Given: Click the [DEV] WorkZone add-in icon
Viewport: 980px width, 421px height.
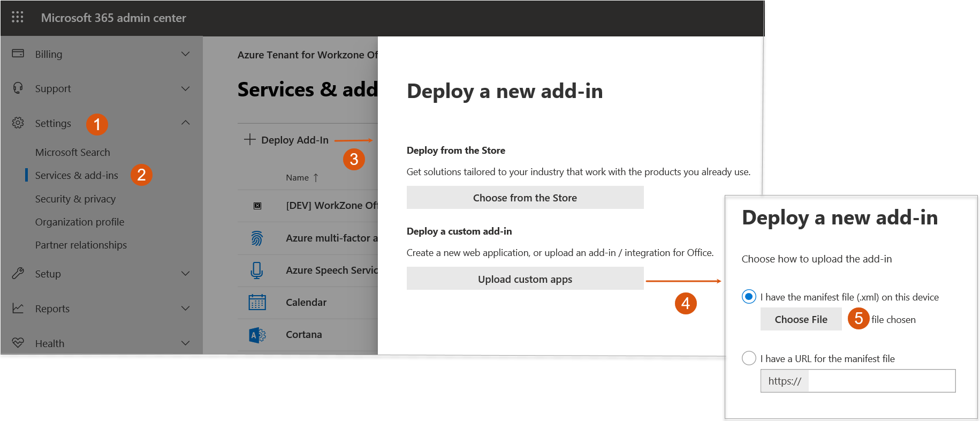Looking at the screenshot, I should [257, 206].
